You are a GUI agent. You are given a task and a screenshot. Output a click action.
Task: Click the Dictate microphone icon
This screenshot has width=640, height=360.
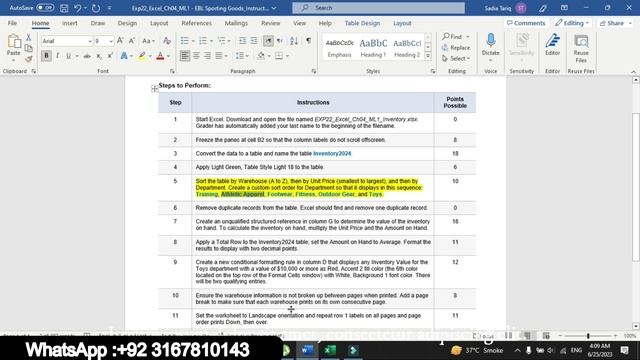[x=491, y=41]
